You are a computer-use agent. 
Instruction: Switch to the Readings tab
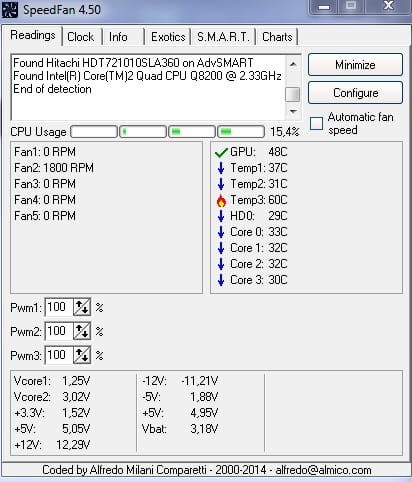pos(33,35)
